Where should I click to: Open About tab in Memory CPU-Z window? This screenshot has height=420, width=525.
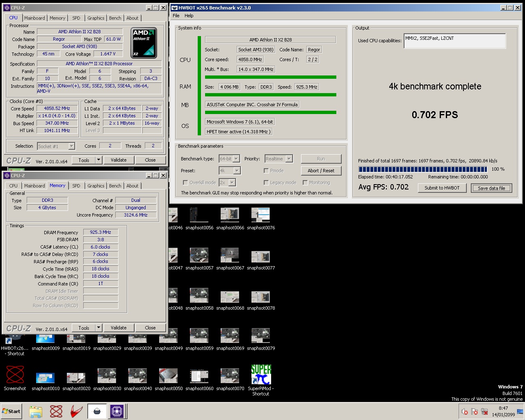[132, 186]
